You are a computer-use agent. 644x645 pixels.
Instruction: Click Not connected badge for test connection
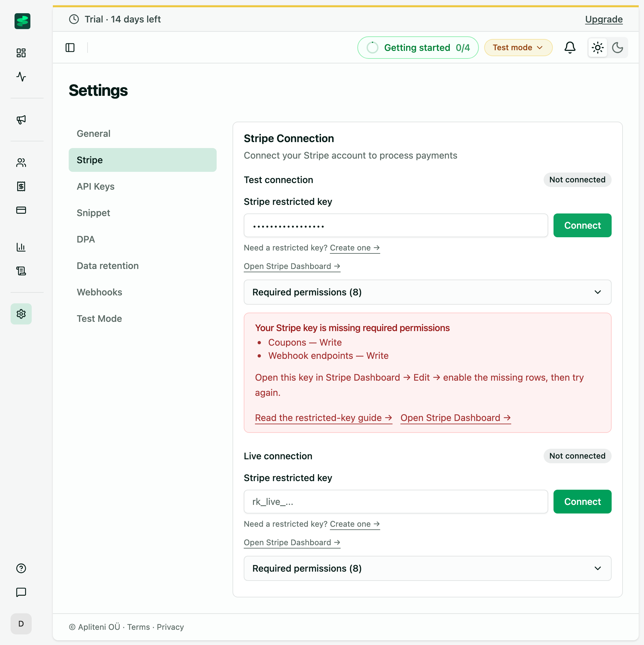577,180
